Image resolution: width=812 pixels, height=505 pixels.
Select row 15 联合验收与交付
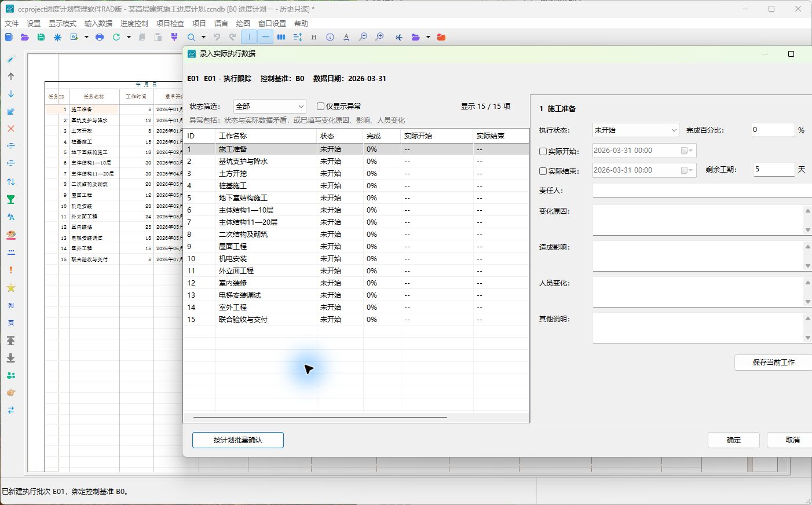tap(356, 320)
